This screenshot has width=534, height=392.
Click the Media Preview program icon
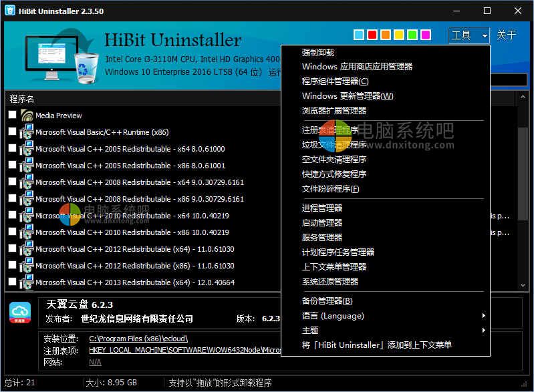(x=27, y=116)
